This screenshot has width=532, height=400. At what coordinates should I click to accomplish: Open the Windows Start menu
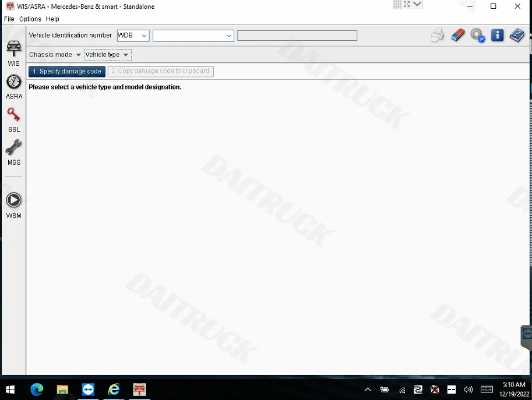tap(10, 390)
